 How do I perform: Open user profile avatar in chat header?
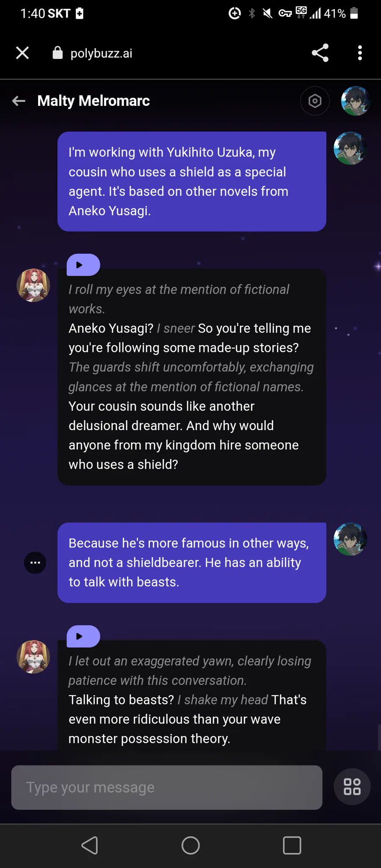[356, 101]
